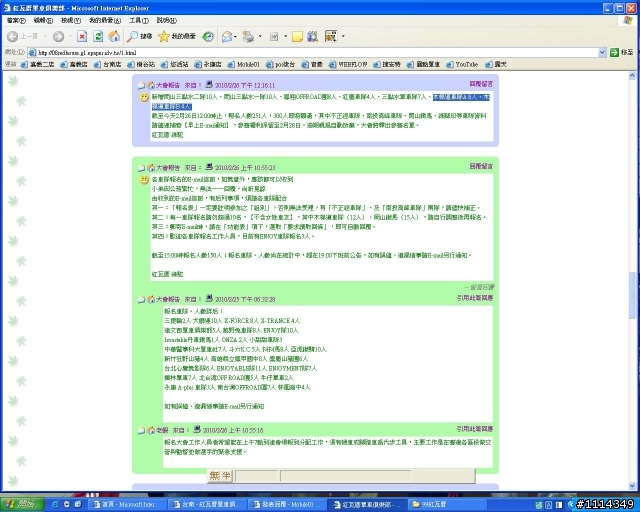Click the Show Desktop quick launch icon
The width and height of the screenshot is (640, 512).
pyautogui.click(x=78, y=505)
